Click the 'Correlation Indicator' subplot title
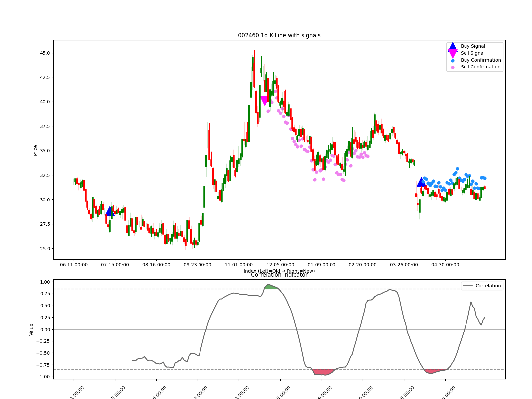 click(x=279, y=275)
